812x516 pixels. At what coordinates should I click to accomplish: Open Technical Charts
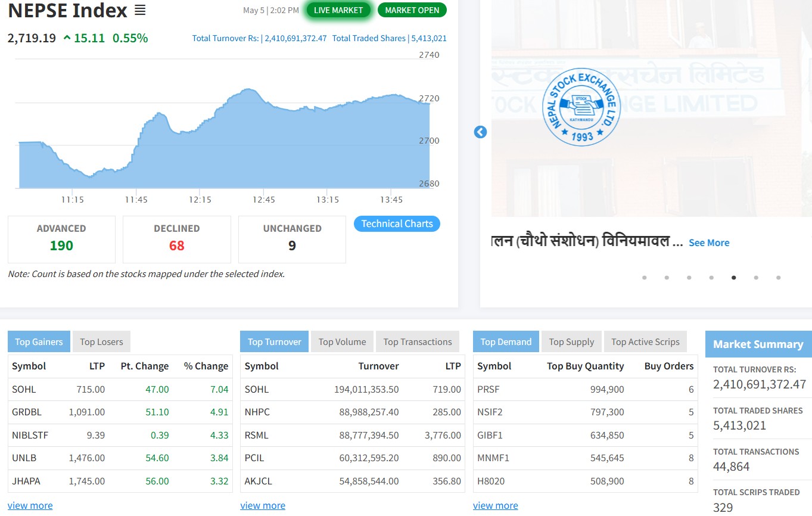[397, 223]
